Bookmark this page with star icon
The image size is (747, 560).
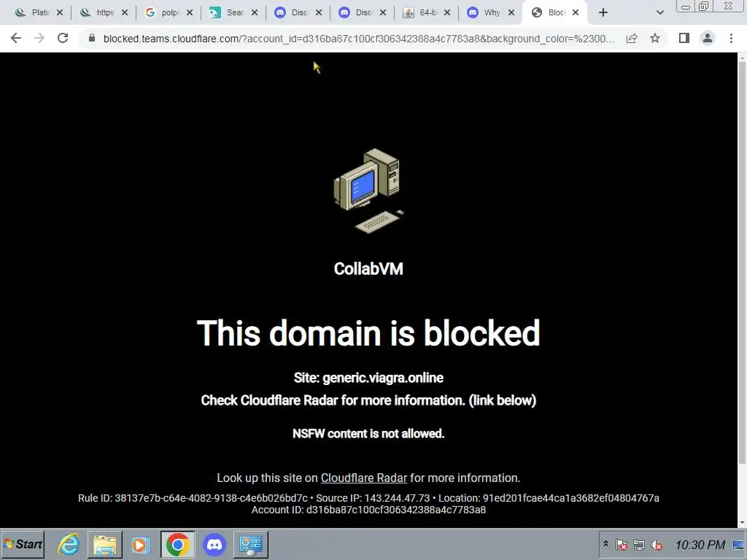[655, 38]
